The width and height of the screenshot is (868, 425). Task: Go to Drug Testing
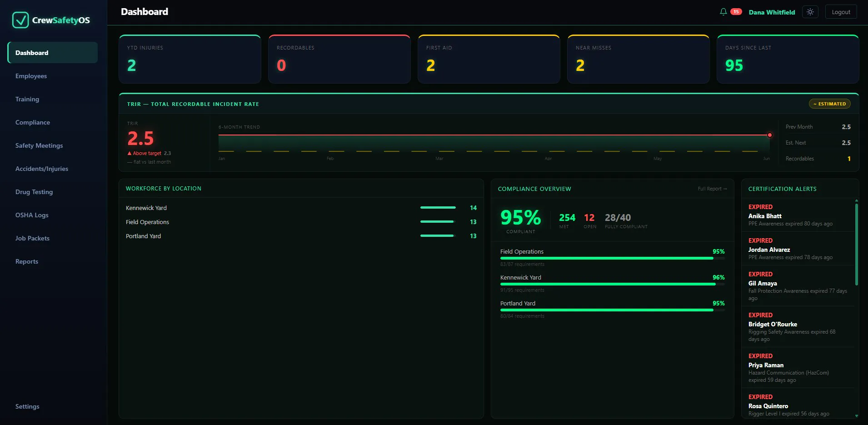point(53,192)
